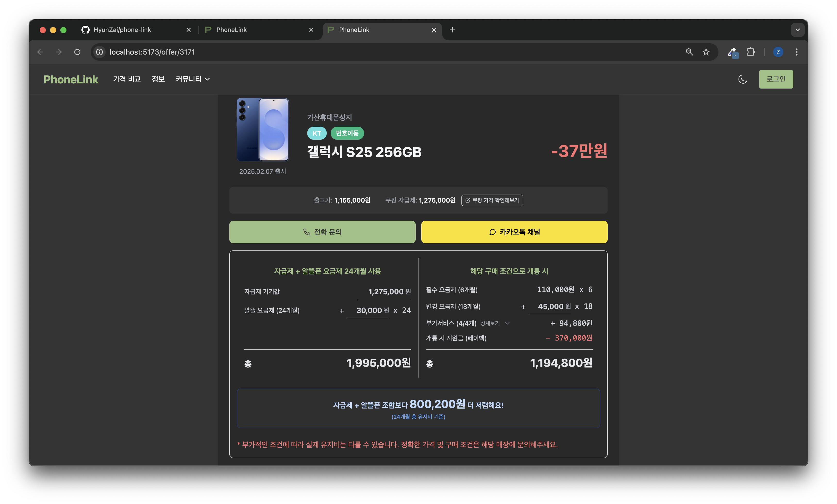Click the Galaxy S25 phone image

click(262, 129)
